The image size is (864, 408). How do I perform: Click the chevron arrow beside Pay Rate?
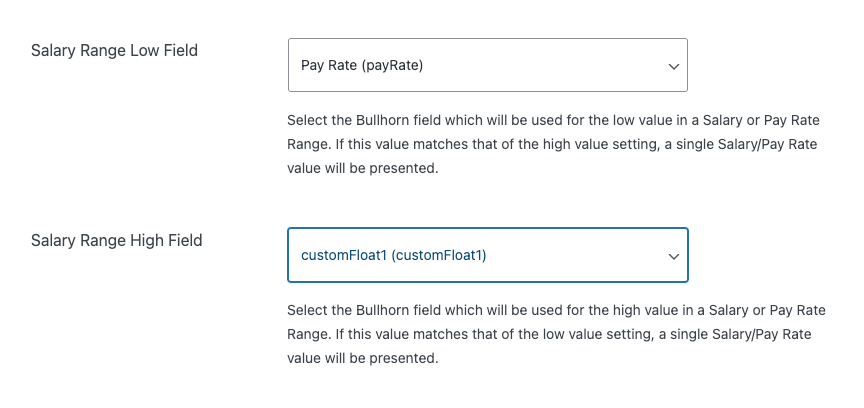(673, 66)
